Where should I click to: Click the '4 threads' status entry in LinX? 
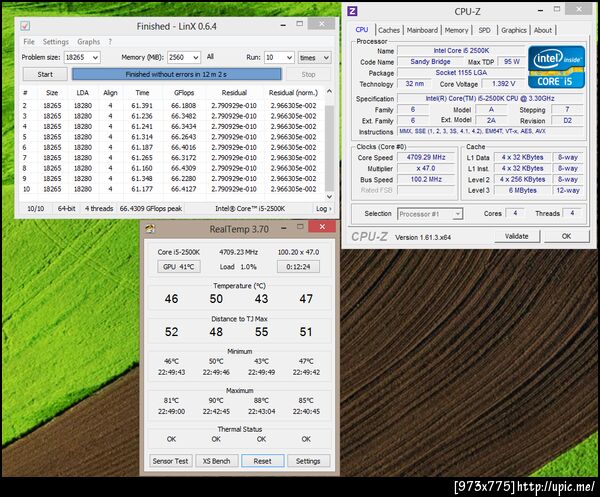click(x=99, y=209)
